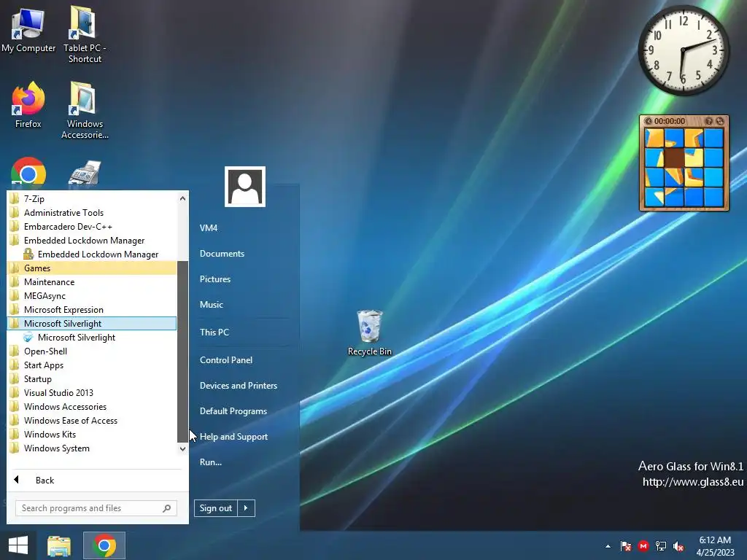The image size is (747, 560).
Task: Expand the Windows Kits folder
Action: tap(92, 435)
